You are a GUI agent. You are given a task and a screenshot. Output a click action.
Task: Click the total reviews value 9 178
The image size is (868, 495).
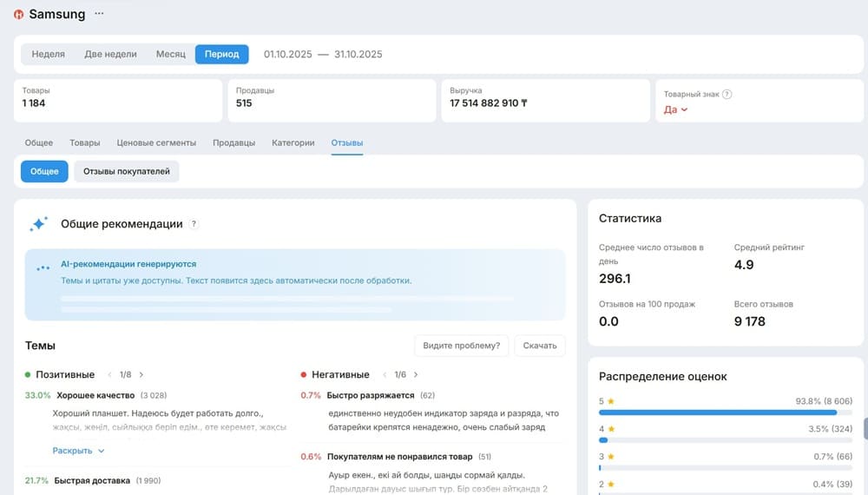[750, 321]
